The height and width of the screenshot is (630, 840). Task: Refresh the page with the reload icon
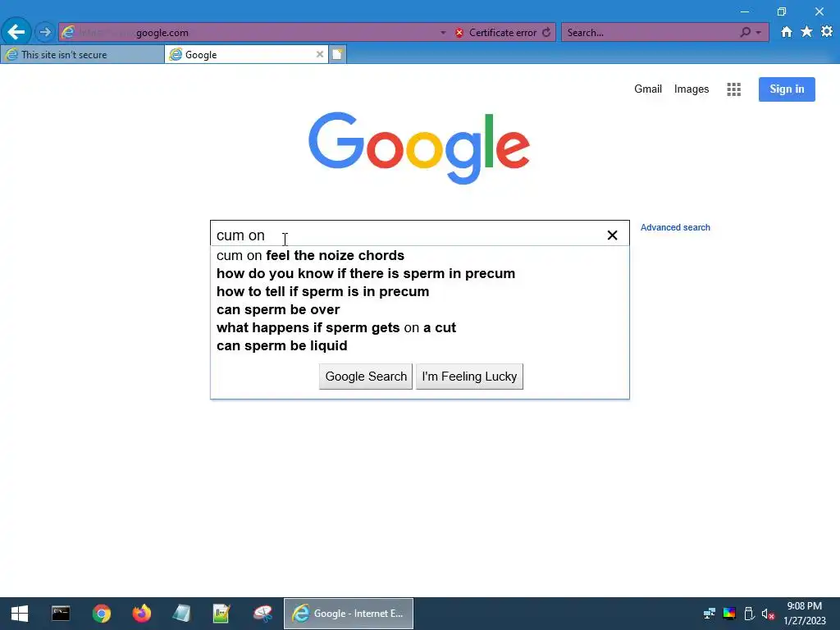pos(546,33)
